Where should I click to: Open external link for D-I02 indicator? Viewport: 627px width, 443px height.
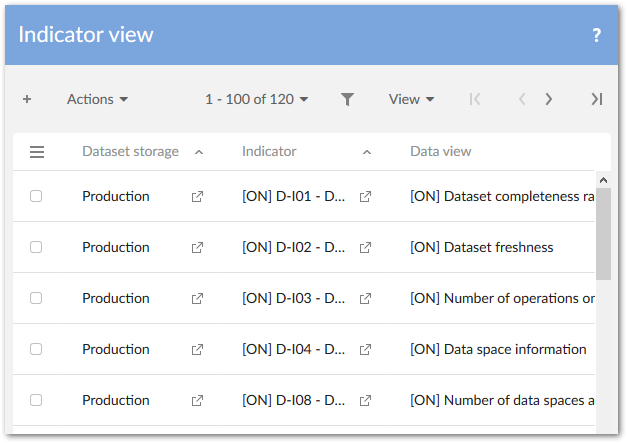pos(365,248)
